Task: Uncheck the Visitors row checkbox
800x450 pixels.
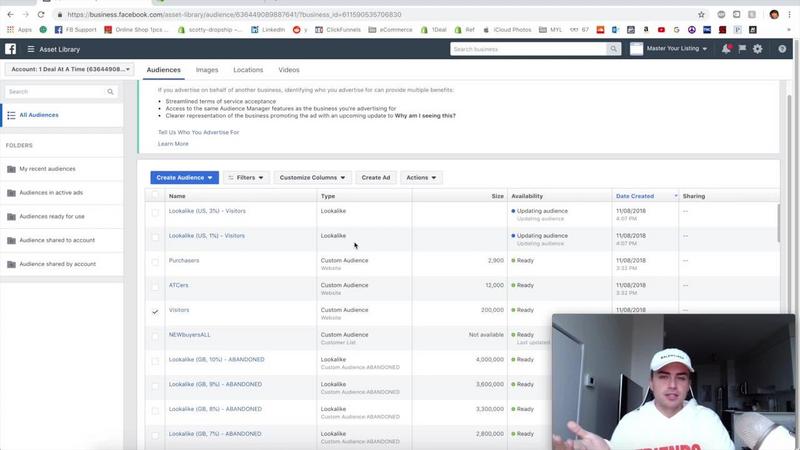Action: [155, 312]
